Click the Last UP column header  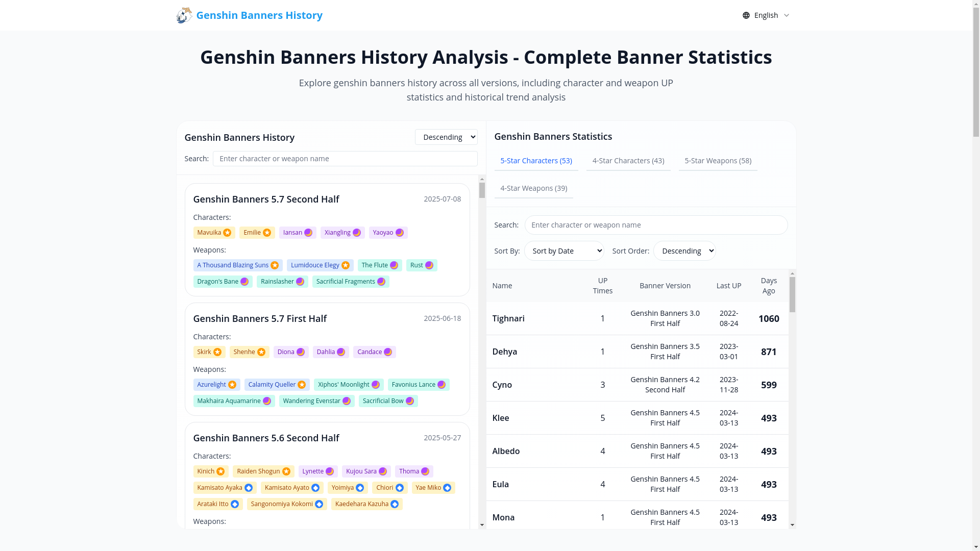(x=728, y=286)
